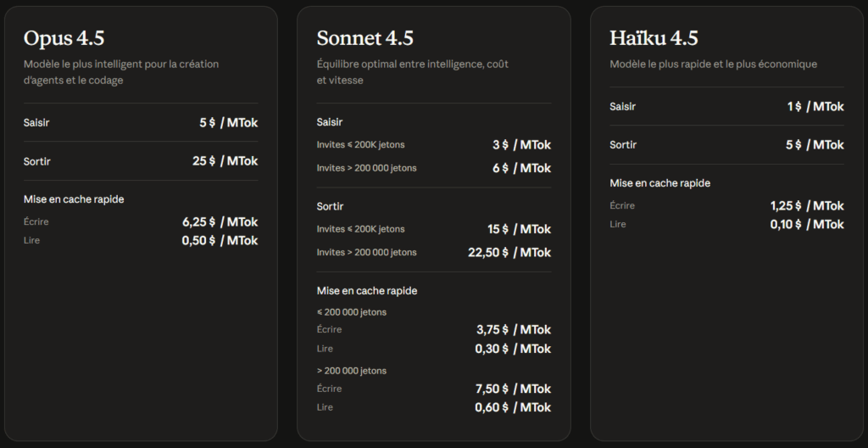Viewport: 868px width, 448px height.
Task: Click 'Mise en cache rapide' in the Opus card
Action: tap(74, 199)
